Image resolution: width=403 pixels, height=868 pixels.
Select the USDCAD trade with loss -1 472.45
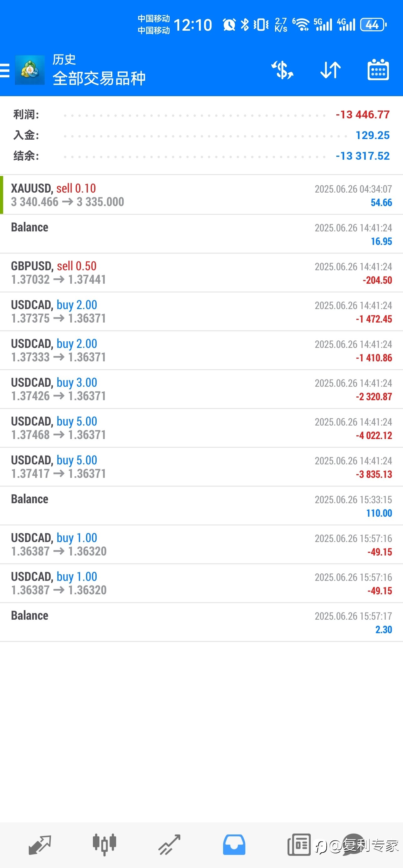click(201, 311)
